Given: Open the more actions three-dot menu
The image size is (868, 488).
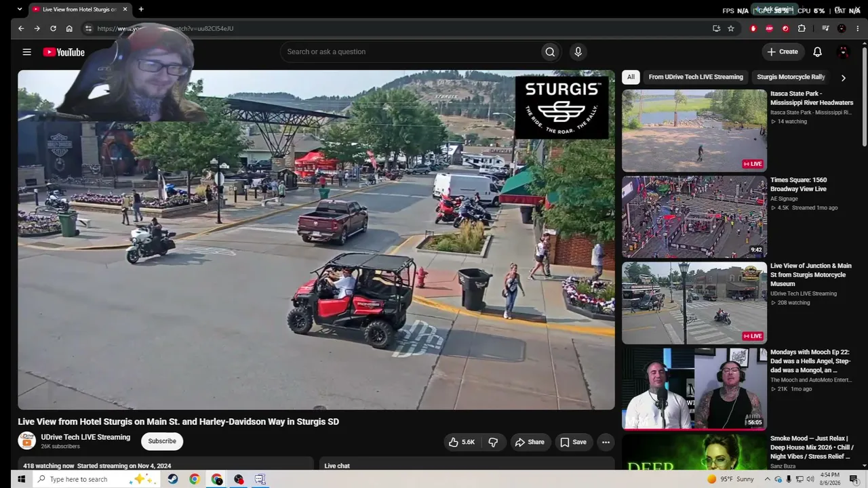Looking at the screenshot, I should [x=606, y=442].
